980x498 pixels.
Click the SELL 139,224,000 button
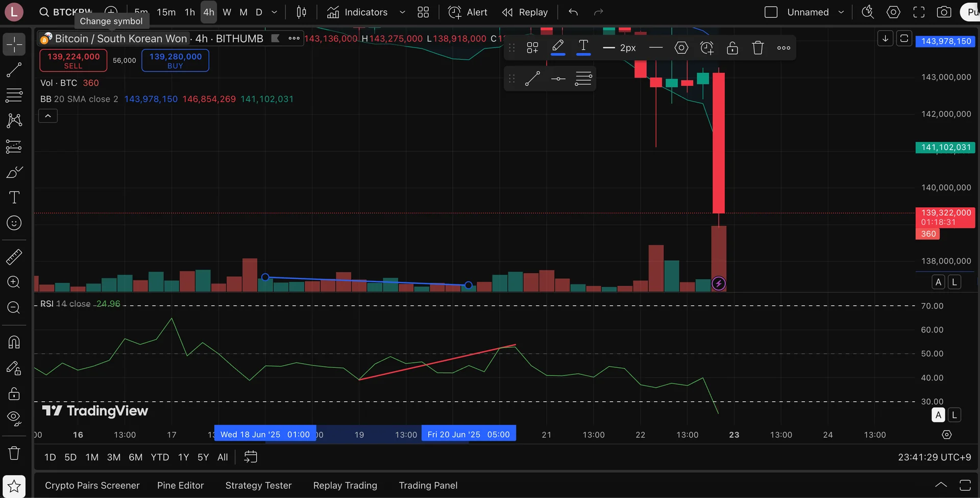(73, 60)
